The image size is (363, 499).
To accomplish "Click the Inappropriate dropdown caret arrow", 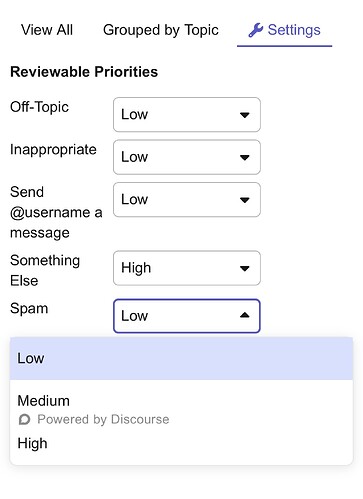I will click(x=245, y=157).
